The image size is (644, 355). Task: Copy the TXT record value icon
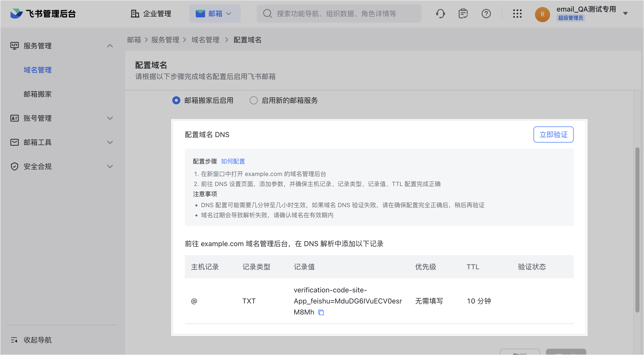[321, 312]
